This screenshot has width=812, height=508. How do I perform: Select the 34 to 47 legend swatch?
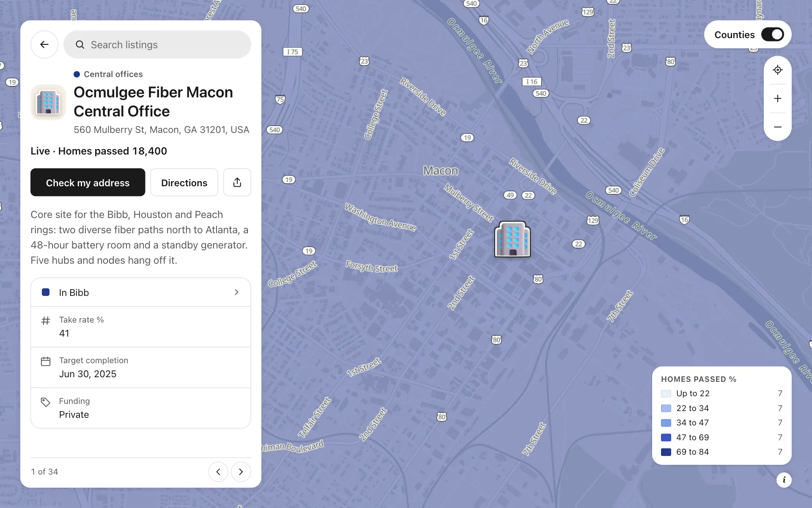coord(666,422)
